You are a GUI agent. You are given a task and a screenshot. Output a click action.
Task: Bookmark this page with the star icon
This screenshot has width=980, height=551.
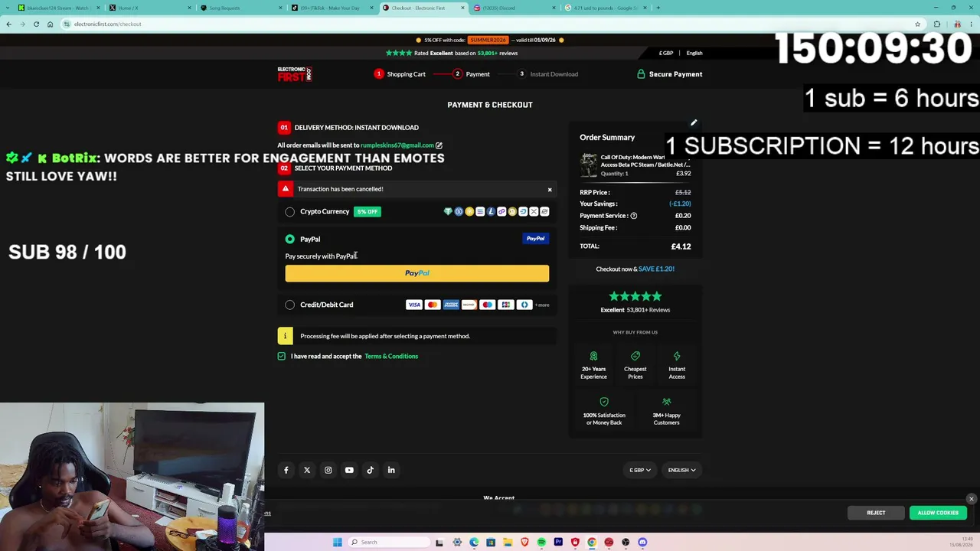(x=917, y=24)
